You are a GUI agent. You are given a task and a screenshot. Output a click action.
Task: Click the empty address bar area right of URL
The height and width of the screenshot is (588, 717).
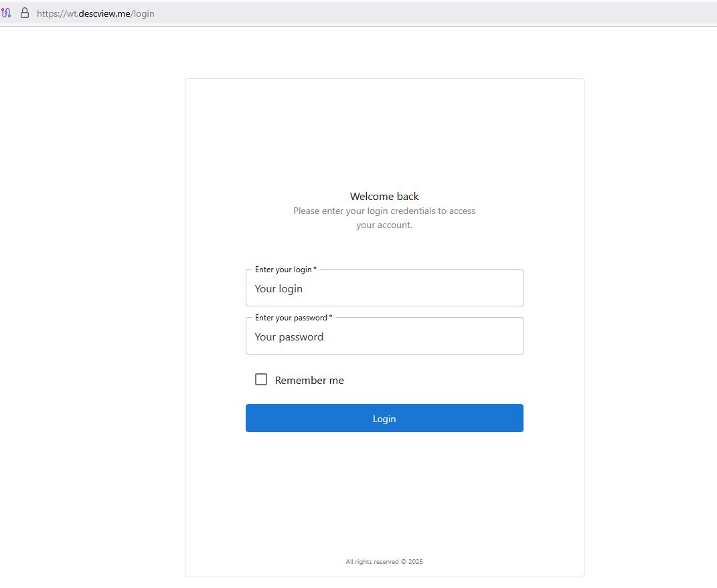click(x=435, y=13)
